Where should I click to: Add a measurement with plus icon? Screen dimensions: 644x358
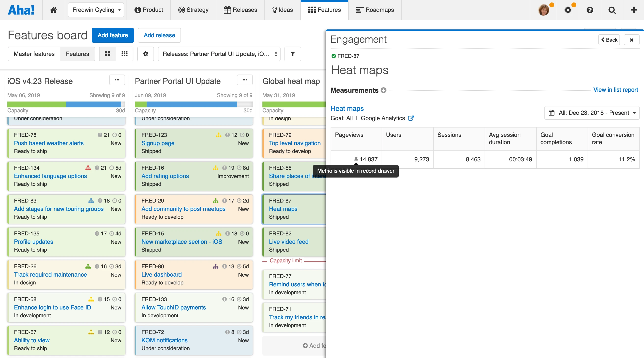384,90
